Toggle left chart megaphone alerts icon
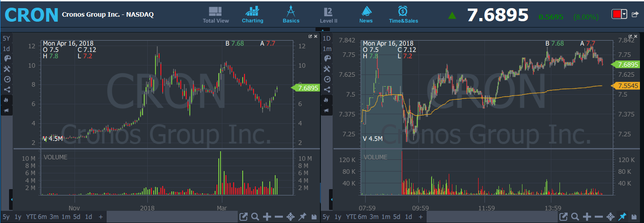 (x=6, y=110)
